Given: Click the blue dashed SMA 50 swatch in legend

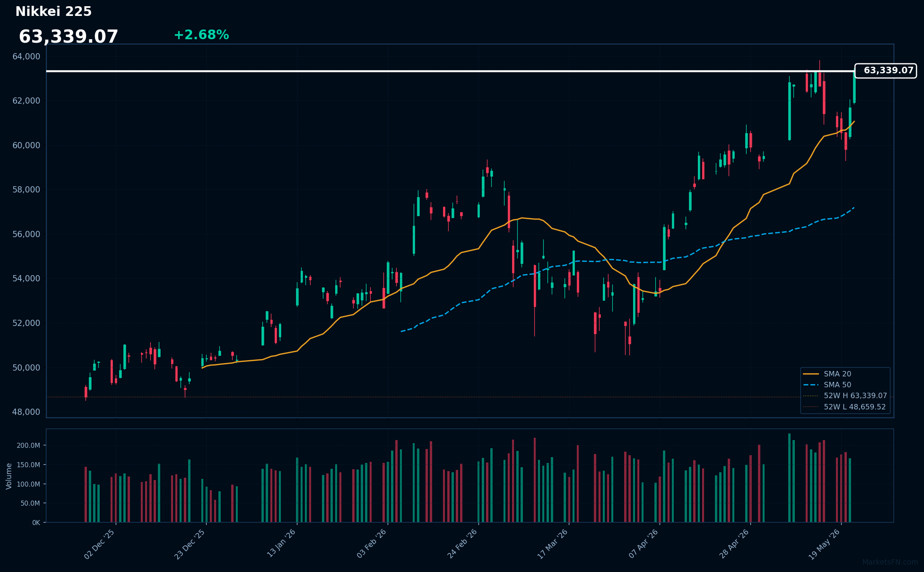Looking at the screenshot, I should click(811, 385).
